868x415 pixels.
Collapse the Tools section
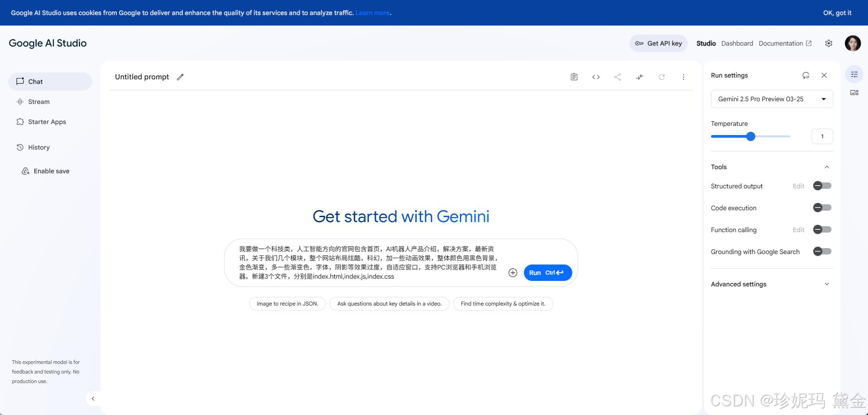(826, 167)
